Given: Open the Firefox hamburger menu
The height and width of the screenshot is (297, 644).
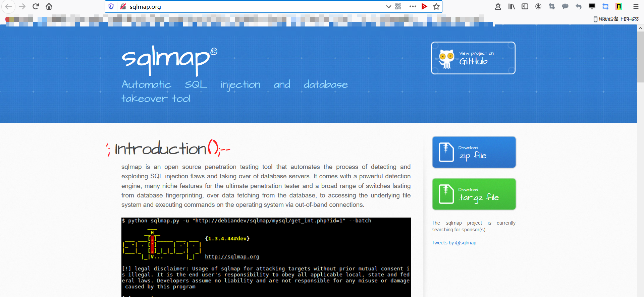Looking at the screenshot, I should click(x=636, y=6).
